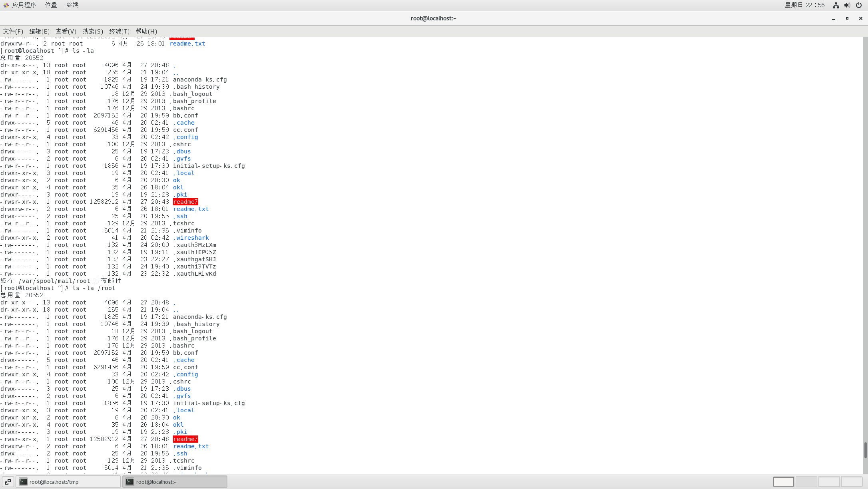
Task: Click the network status icon
Action: (x=836, y=5)
